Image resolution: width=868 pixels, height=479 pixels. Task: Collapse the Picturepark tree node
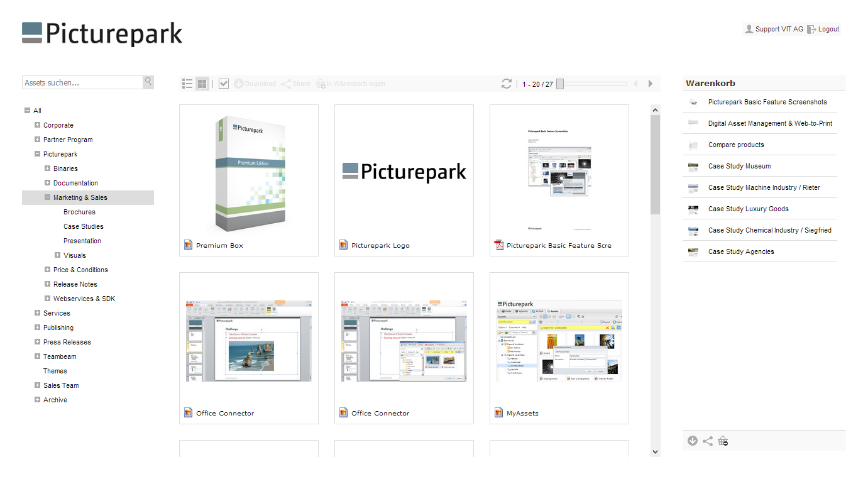(x=37, y=154)
